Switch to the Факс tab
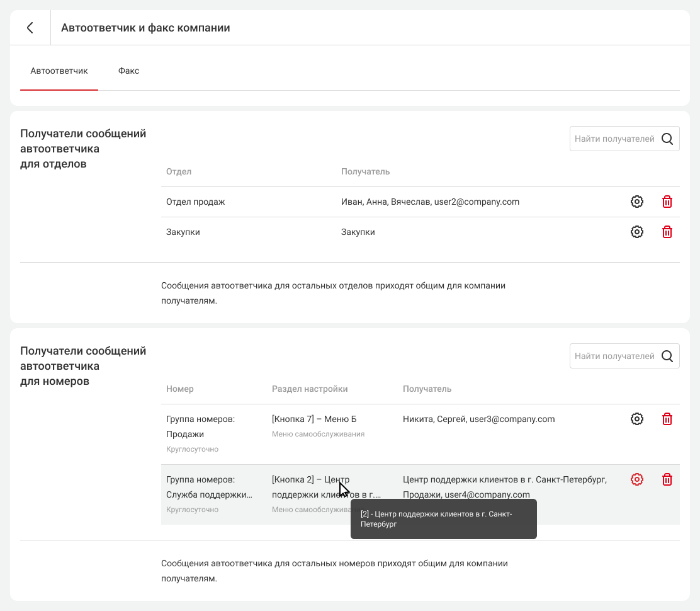 pos(128,71)
